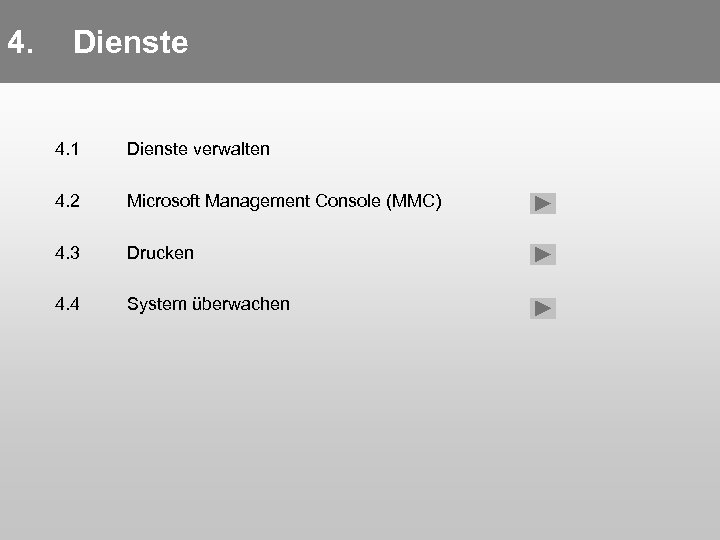The width and height of the screenshot is (720, 540).
Task: Select the 'Dienste verwalten' entry
Action: pyautogui.click(x=198, y=149)
